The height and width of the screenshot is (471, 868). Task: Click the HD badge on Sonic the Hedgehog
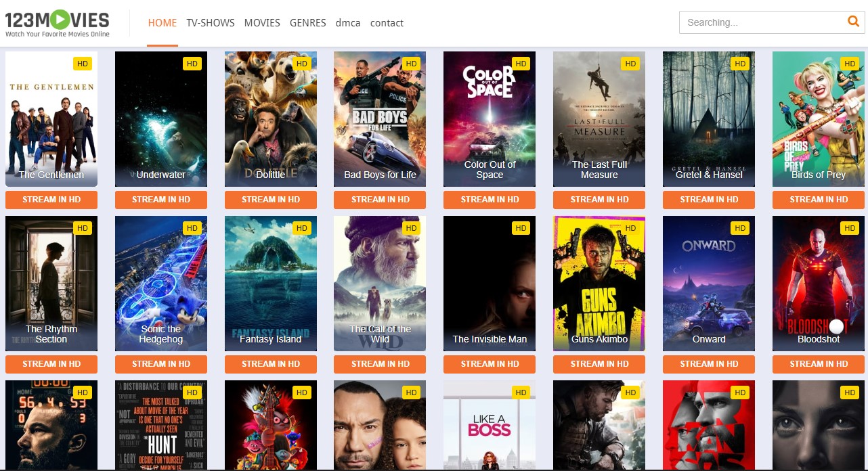point(192,228)
